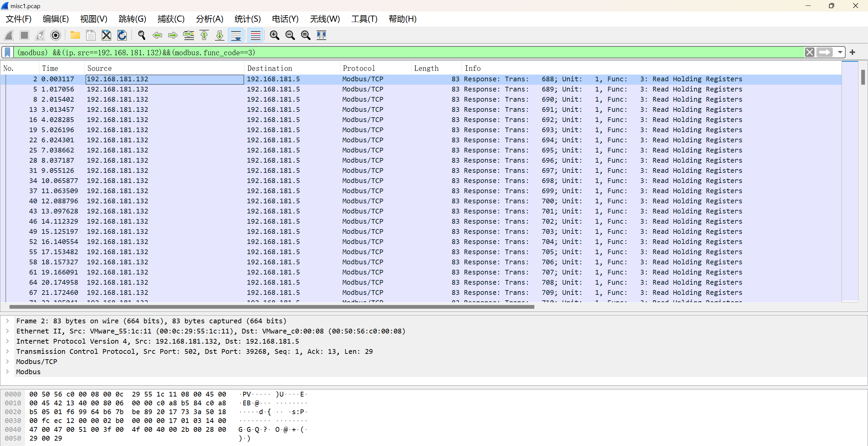Open capture options gear icon

(56, 35)
